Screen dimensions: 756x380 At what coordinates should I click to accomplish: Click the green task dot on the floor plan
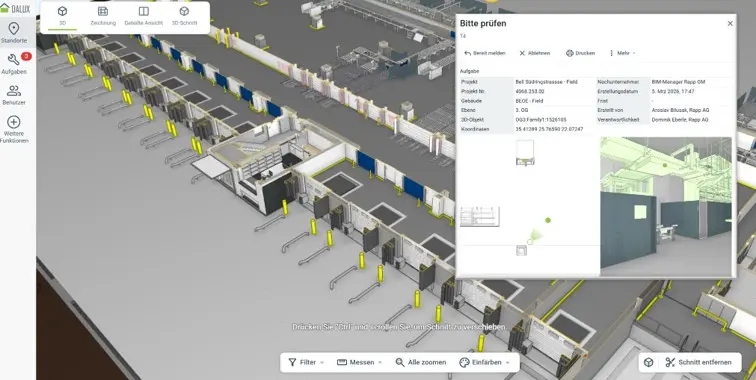click(x=548, y=220)
